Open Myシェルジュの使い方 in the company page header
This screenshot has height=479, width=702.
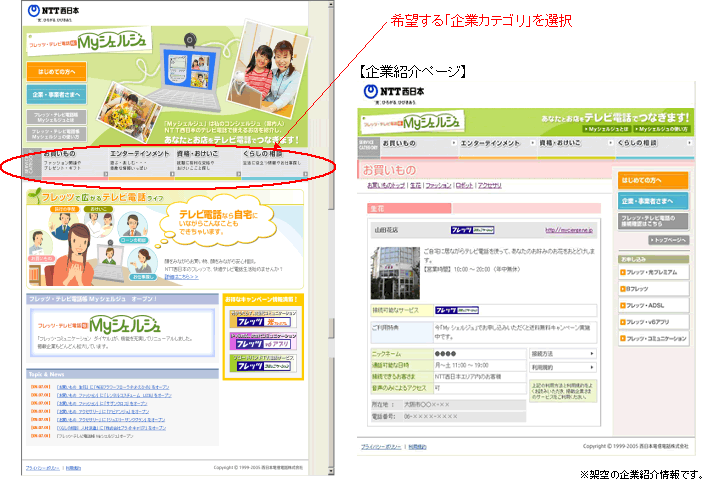pyautogui.click(x=662, y=129)
